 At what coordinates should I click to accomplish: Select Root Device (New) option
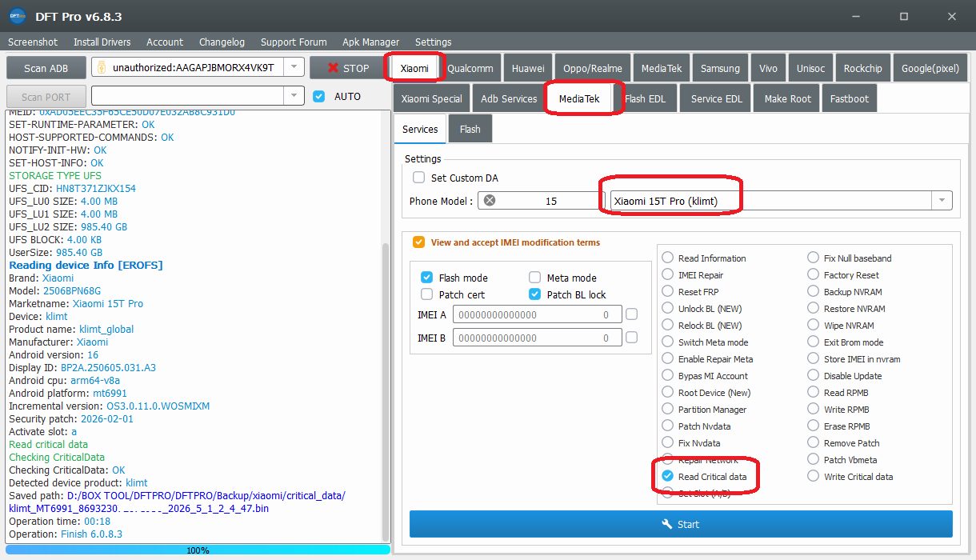668,392
